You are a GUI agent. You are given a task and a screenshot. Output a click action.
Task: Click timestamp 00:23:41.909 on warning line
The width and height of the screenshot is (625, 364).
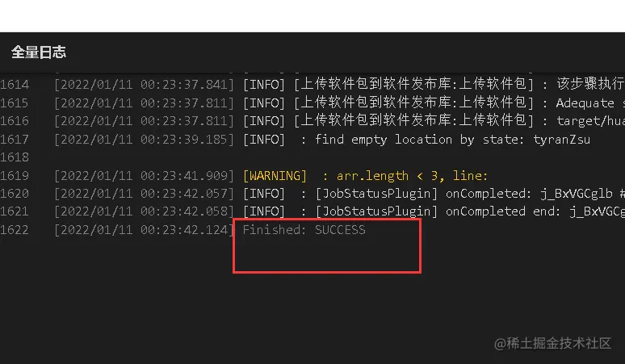pos(185,176)
